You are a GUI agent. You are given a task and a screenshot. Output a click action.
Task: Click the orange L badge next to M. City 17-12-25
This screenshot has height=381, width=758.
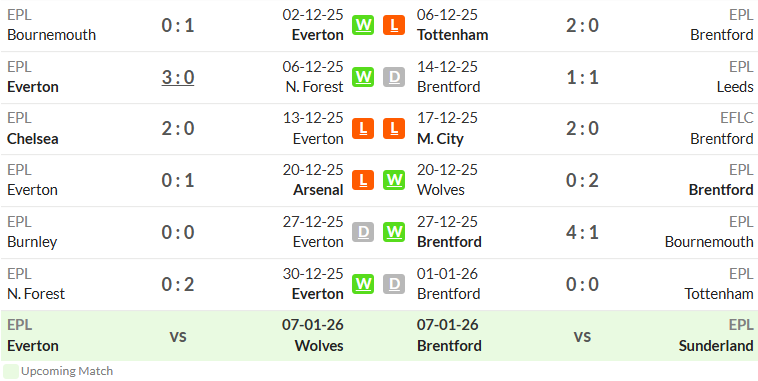point(394,129)
